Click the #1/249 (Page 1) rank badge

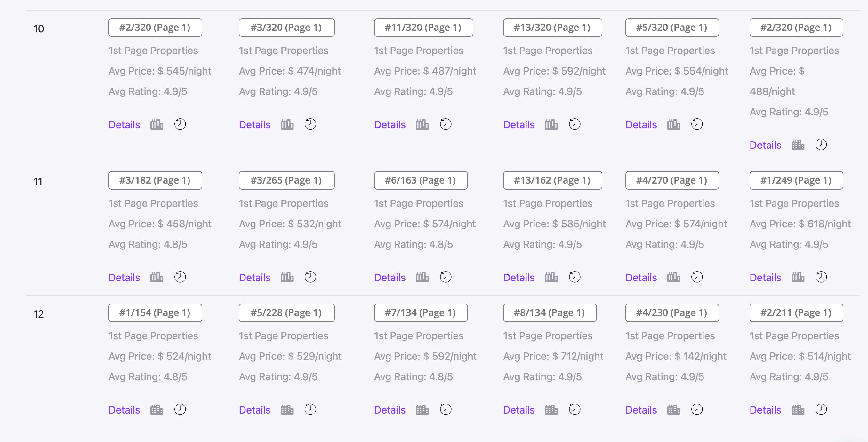tap(796, 180)
